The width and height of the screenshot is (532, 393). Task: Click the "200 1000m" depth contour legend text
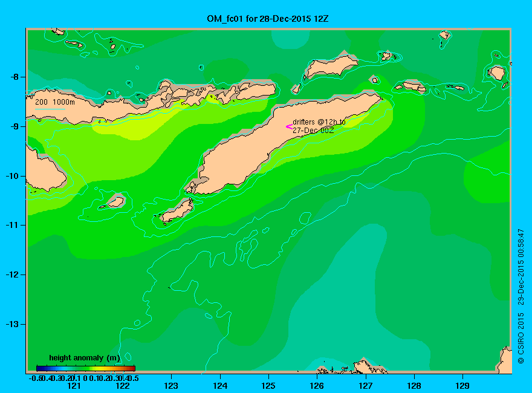pyautogui.click(x=55, y=102)
